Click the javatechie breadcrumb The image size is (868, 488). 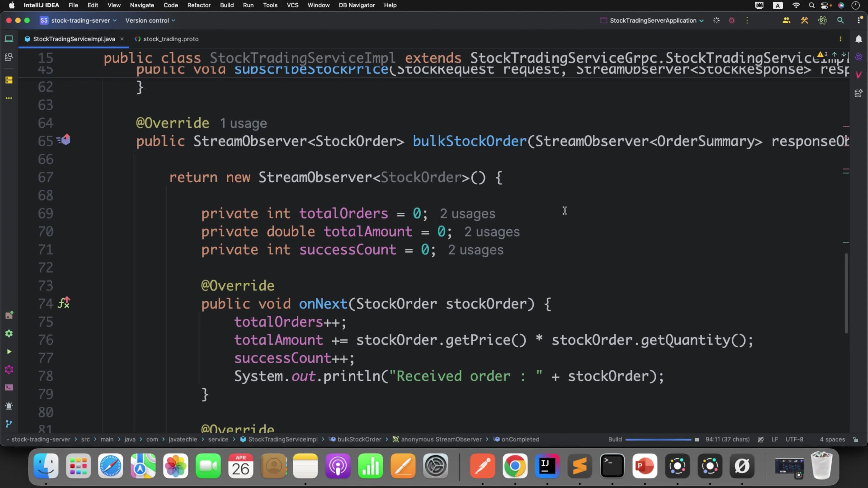[x=183, y=439]
